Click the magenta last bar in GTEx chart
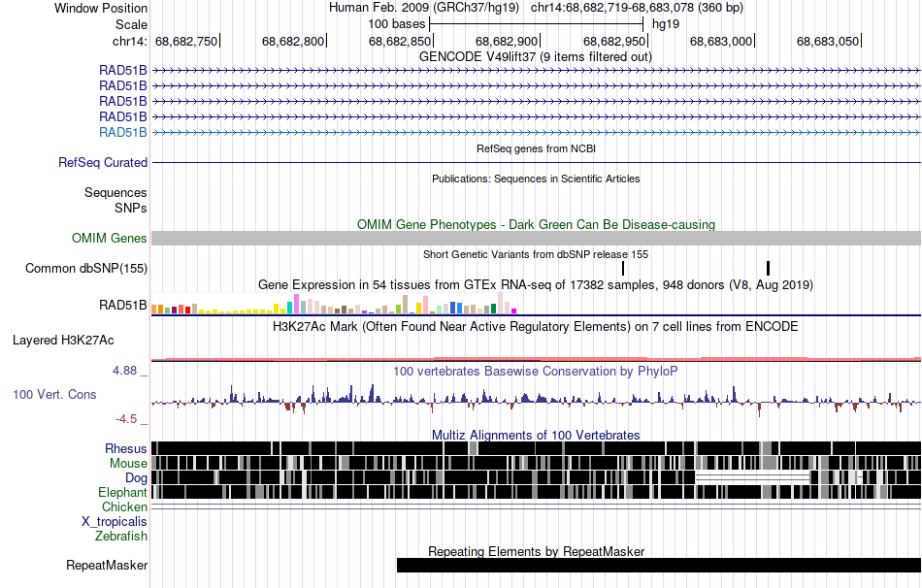This screenshot has height=588, width=922. pos(514,311)
